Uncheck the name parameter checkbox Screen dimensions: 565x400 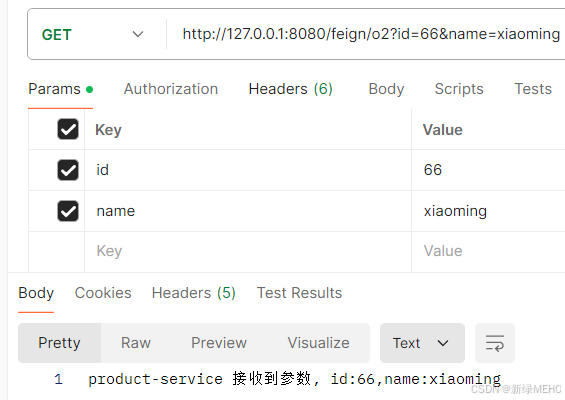click(x=68, y=211)
